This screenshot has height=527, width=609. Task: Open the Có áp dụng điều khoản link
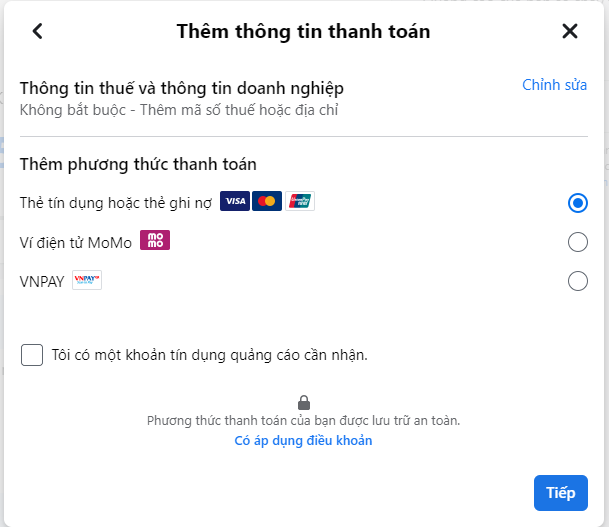(x=303, y=441)
